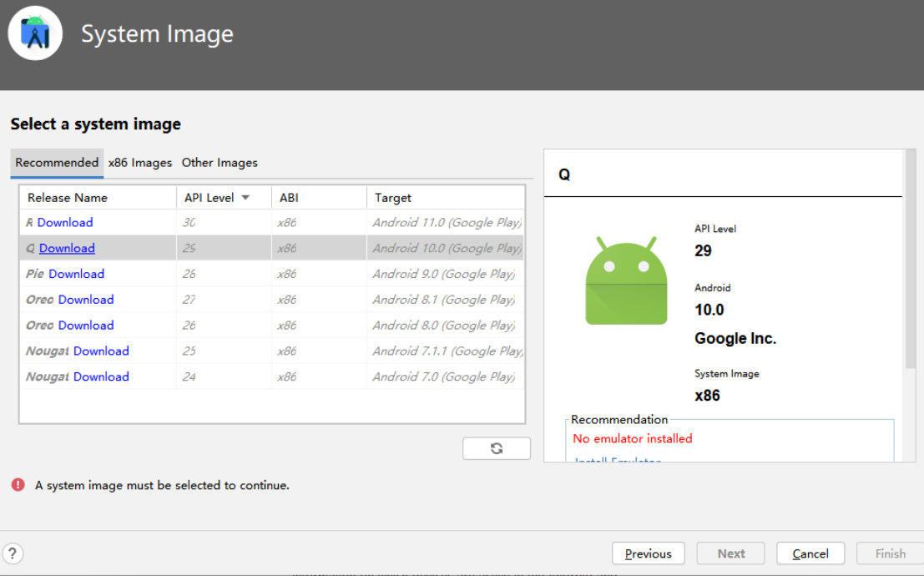Download the Q system image
Screen dimensions: 924x576
point(67,248)
